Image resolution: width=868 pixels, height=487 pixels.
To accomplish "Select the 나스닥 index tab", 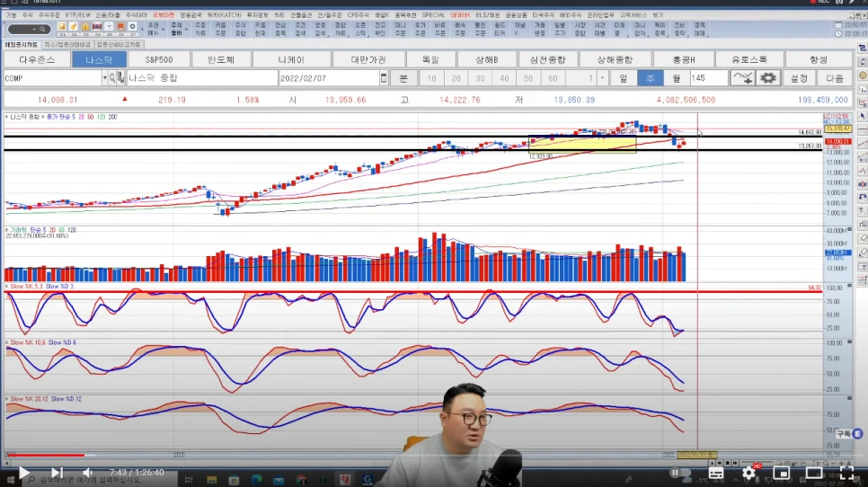I will point(99,59).
